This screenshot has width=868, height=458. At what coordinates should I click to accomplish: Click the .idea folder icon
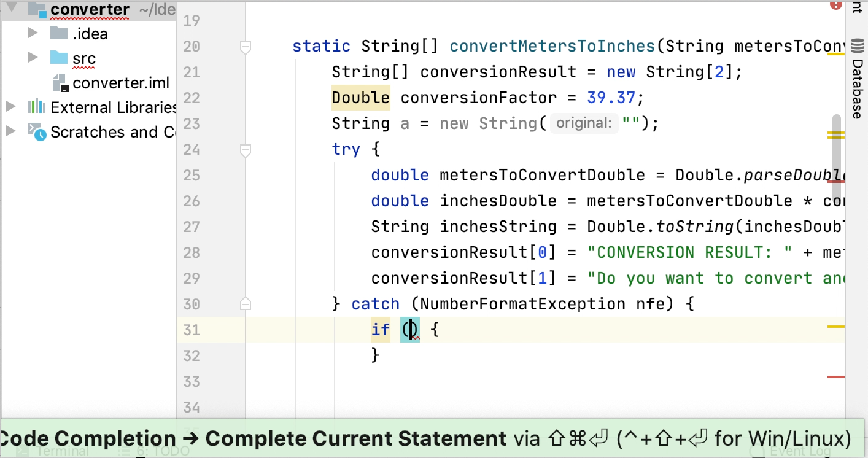coord(59,33)
